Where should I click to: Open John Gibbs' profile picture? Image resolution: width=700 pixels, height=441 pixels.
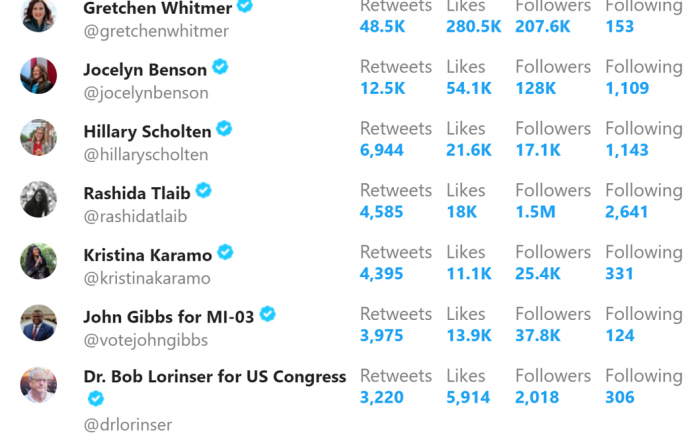coord(38,323)
